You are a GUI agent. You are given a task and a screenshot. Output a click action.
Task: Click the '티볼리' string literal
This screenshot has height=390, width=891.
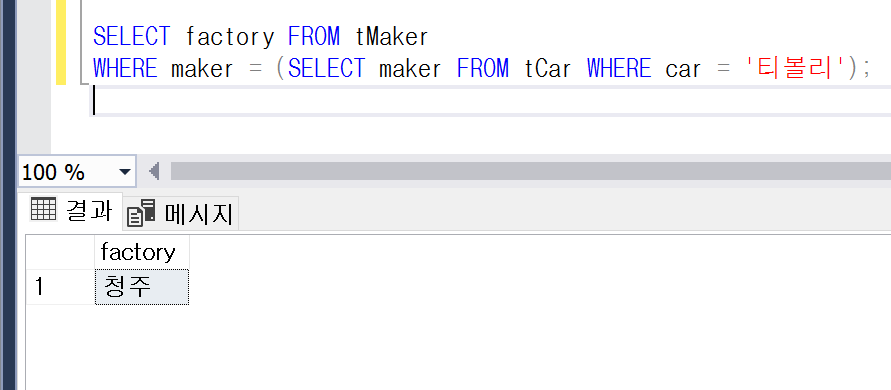click(795, 69)
